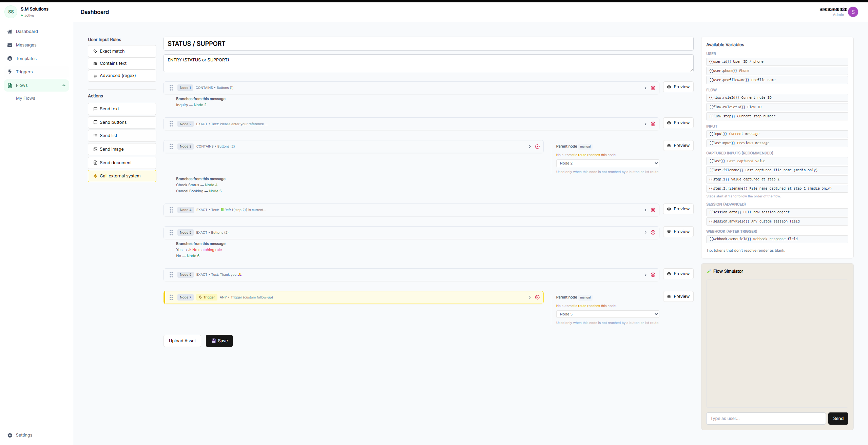Add a Contains text input rule
The width and height of the screenshot is (868, 445).
click(122, 63)
